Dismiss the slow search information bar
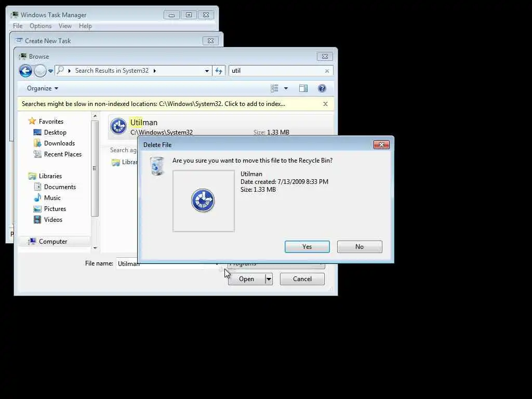The height and width of the screenshot is (399, 532). pyautogui.click(x=325, y=104)
